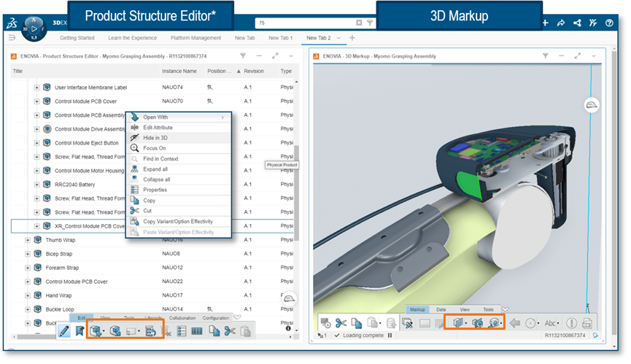The image size is (631, 364).
Task: Click the Instance Name column header
Action: pyautogui.click(x=179, y=71)
